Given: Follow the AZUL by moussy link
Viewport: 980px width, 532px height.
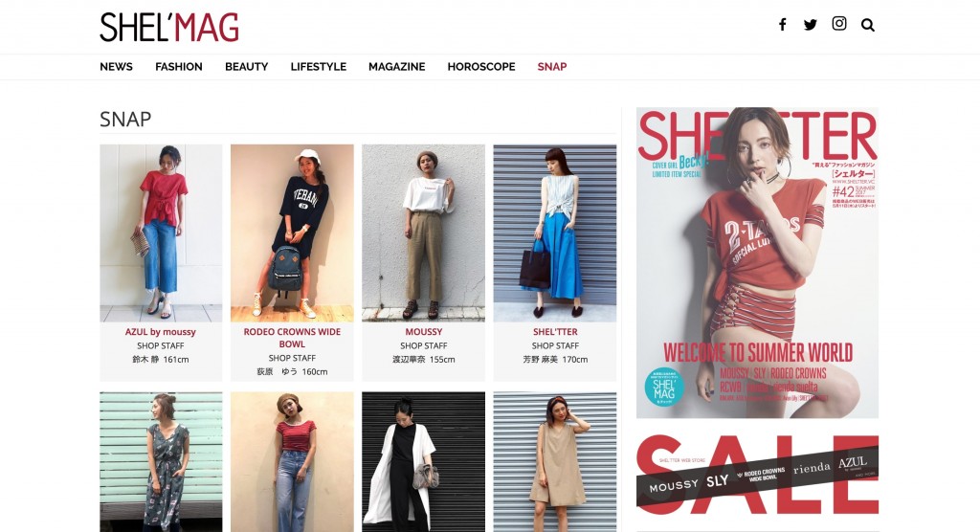Looking at the screenshot, I should pos(161,332).
